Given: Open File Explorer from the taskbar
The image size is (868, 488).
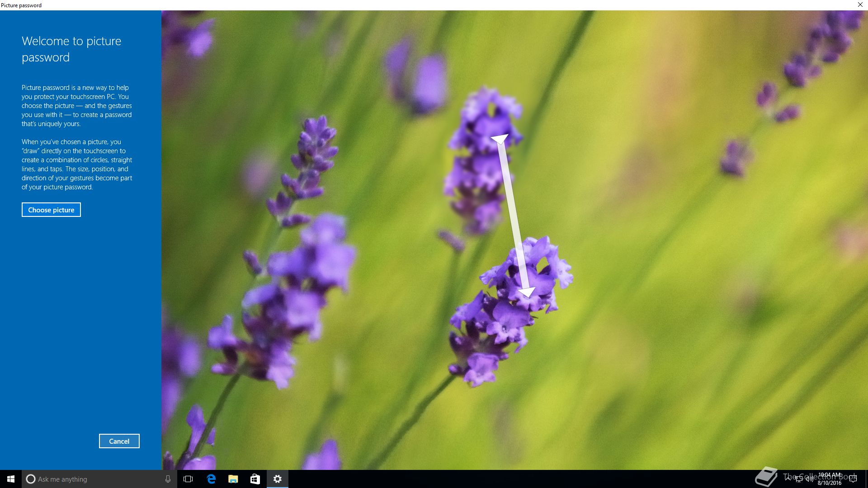Looking at the screenshot, I should [x=233, y=479].
